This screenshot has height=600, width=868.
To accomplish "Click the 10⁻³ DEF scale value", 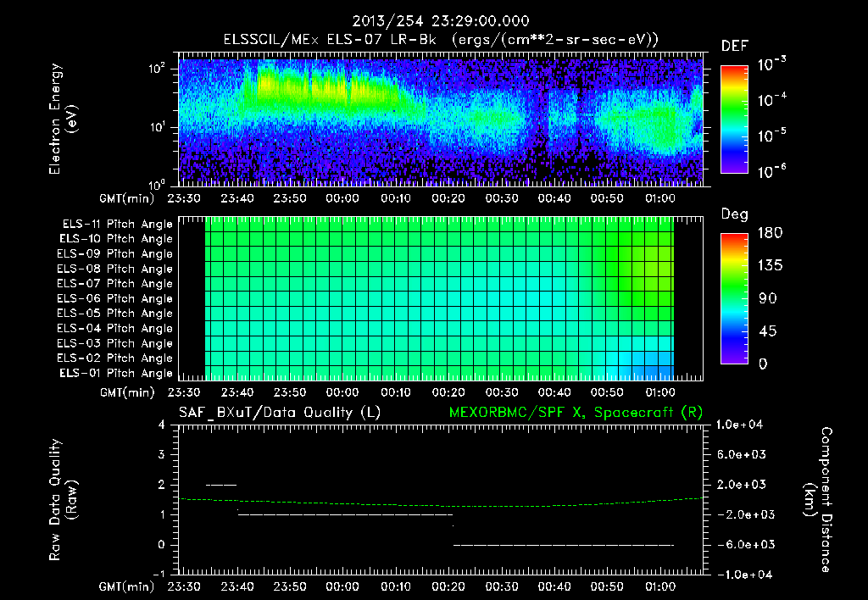I will click(772, 64).
